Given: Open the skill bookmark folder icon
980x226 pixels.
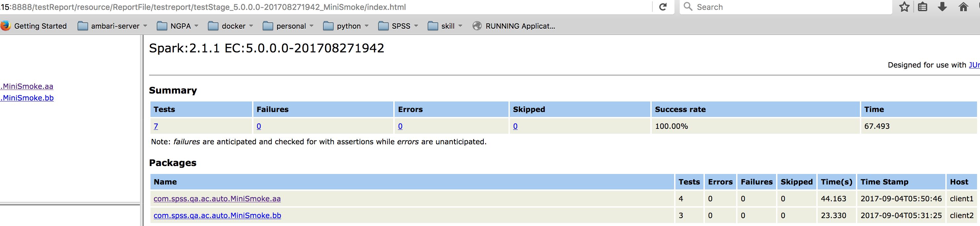Looking at the screenshot, I should (x=433, y=26).
